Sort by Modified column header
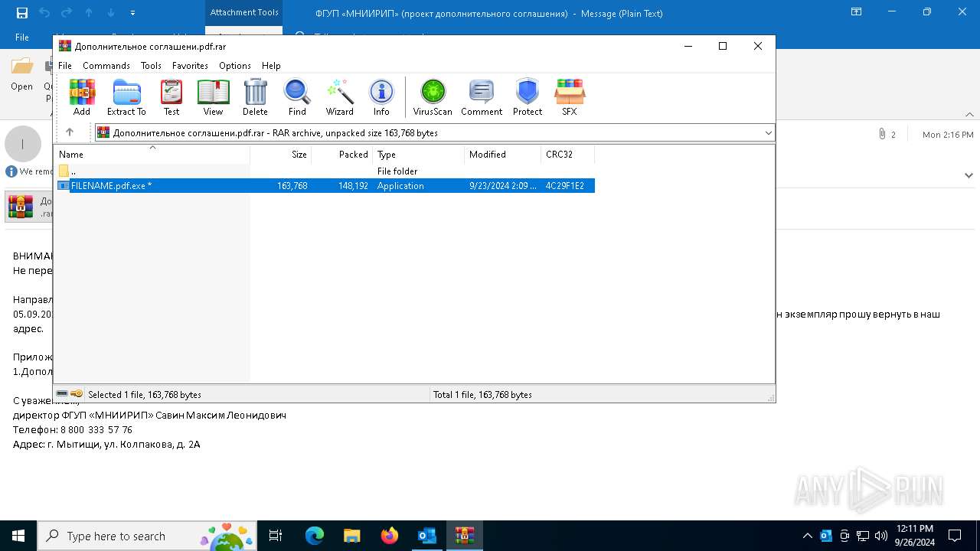This screenshot has width=980, height=551. (x=503, y=154)
